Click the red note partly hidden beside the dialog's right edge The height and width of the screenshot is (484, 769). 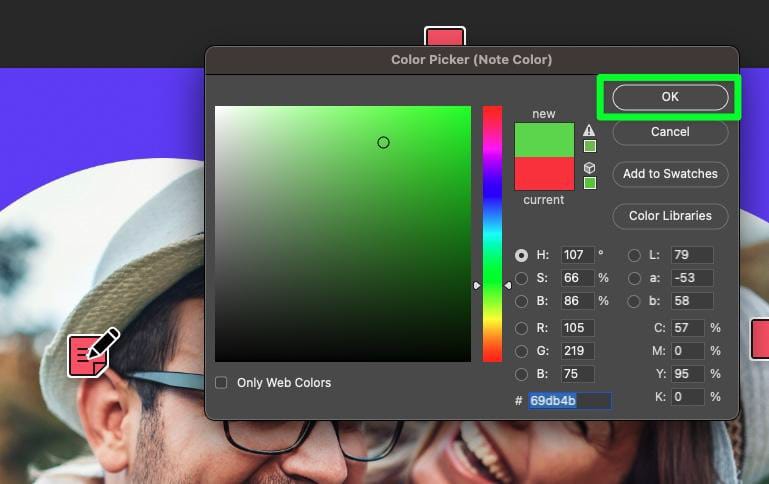coord(760,339)
